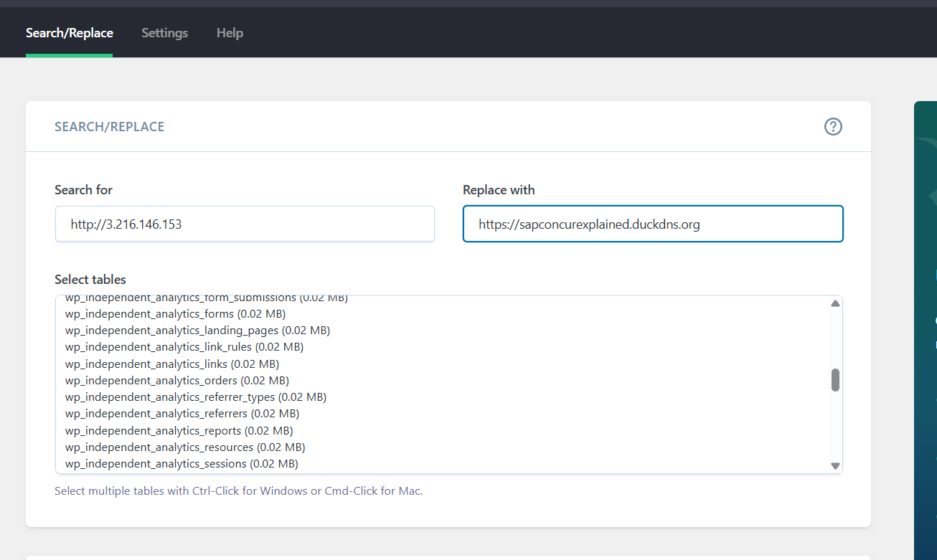Select wp_independent_analytics_forms table

click(175, 314)
